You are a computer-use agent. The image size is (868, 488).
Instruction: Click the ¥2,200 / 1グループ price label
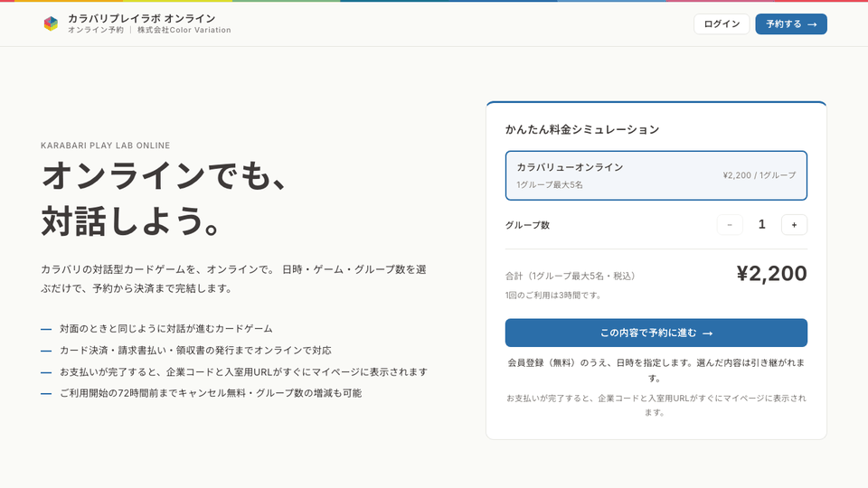pos(759,175)
